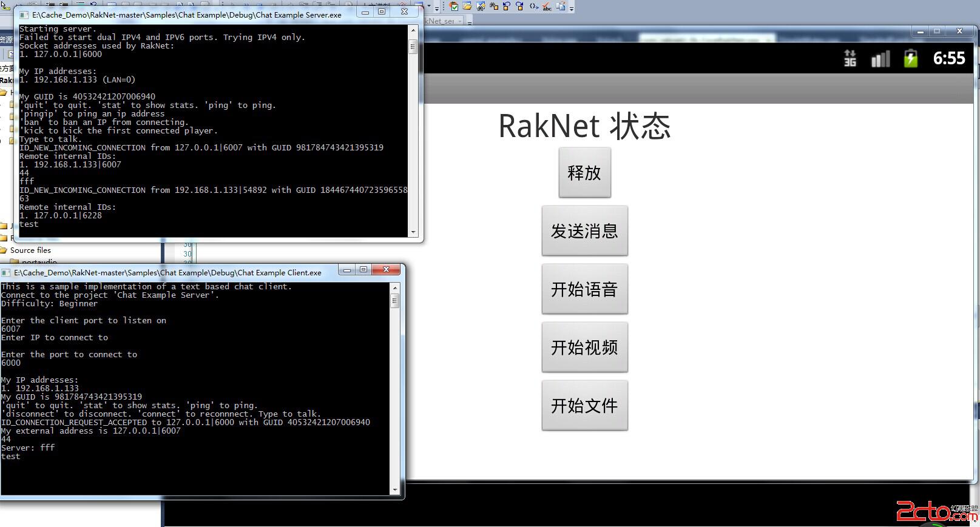The height and width of the screenshot is (527, 980).
Task: Click the Chat Example Server console window icon
Action: click(24, 15)
